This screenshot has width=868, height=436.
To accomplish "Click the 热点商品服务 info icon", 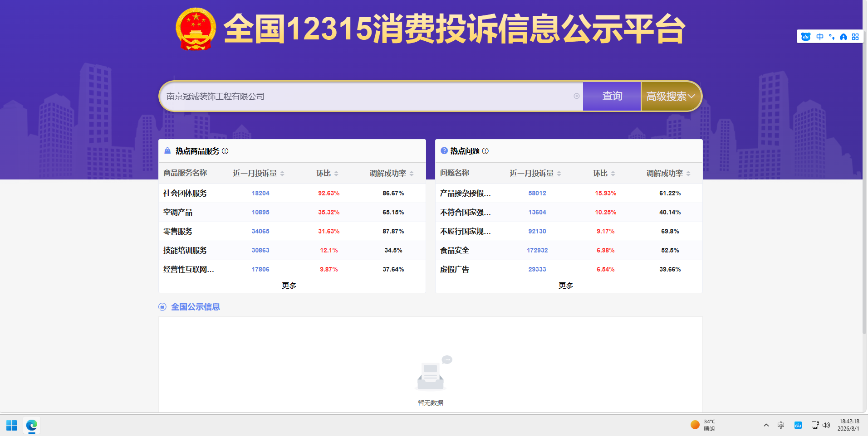I will point(225,151).
